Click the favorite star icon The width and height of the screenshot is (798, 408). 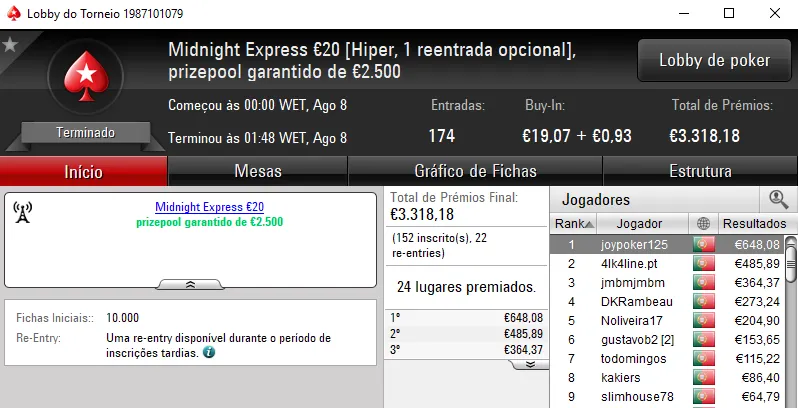click(x=10, y=45)
